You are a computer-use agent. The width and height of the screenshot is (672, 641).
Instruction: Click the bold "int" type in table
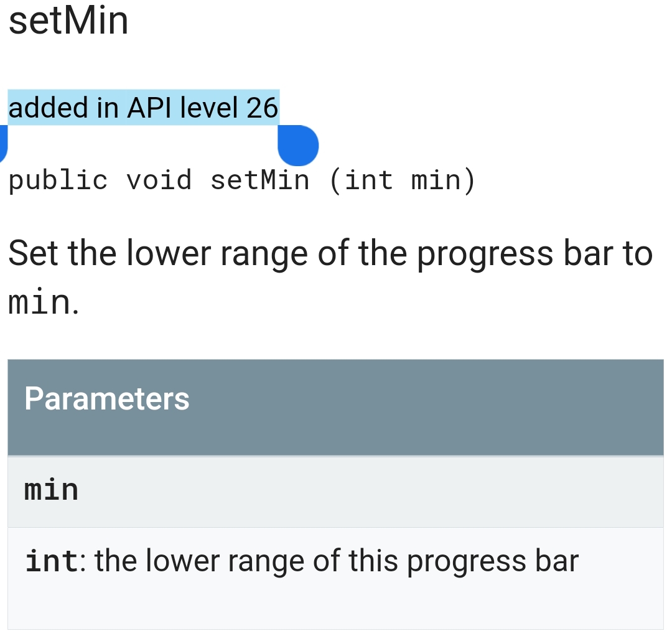(52, 561)
